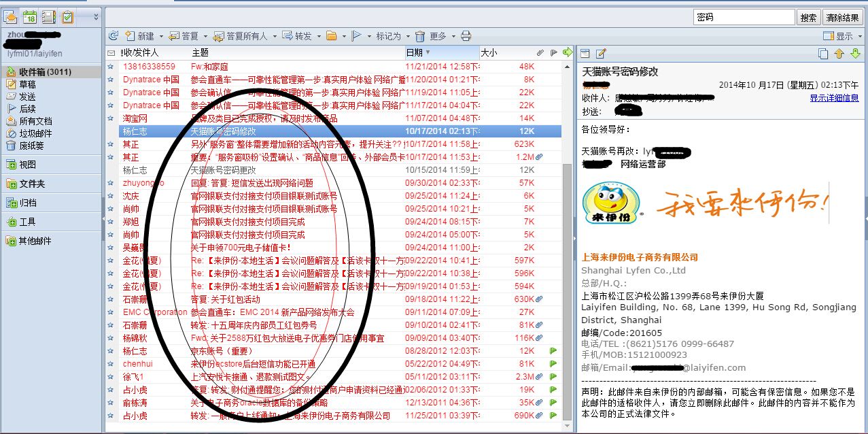Viewport: 868px width, 434px height.
Task: Open the To-Do list icon
Action: [x=67, y=17]
